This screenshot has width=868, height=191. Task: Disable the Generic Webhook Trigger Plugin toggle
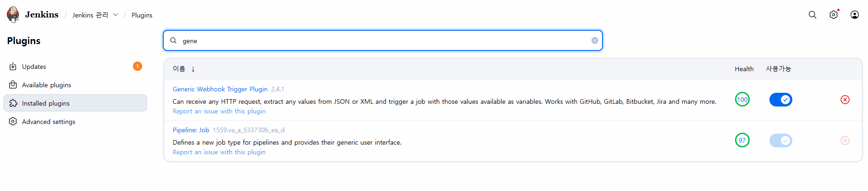(780, 100)
